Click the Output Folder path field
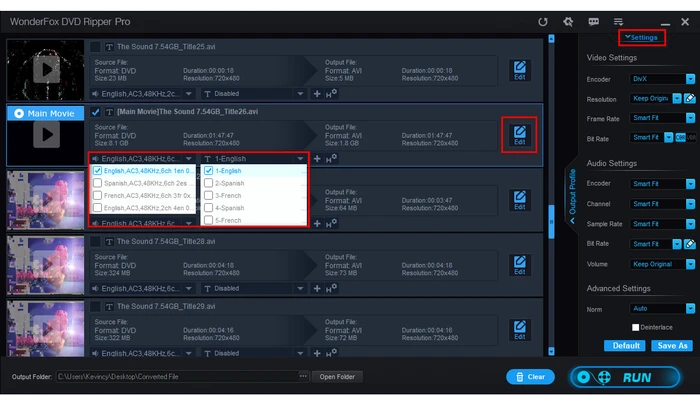The image size is (700, 407). 177,377
